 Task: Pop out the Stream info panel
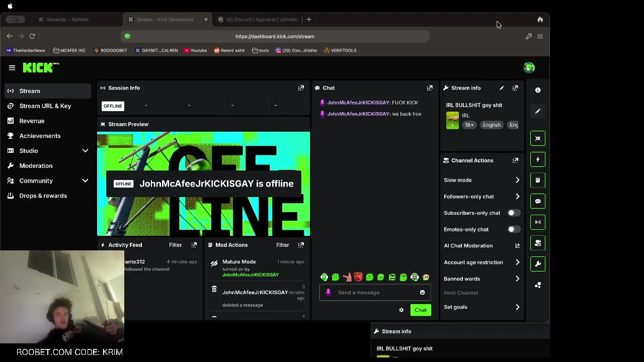click(x=515, y=88)
